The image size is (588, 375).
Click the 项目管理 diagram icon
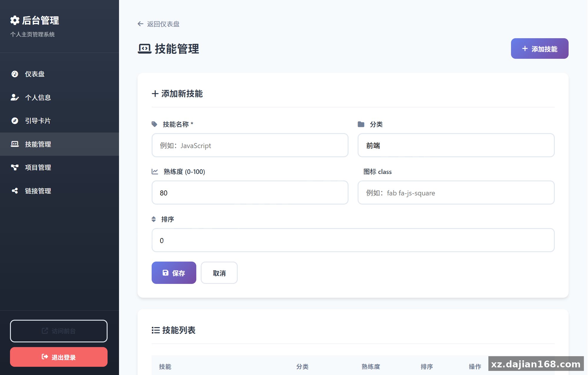click(15, 168)
